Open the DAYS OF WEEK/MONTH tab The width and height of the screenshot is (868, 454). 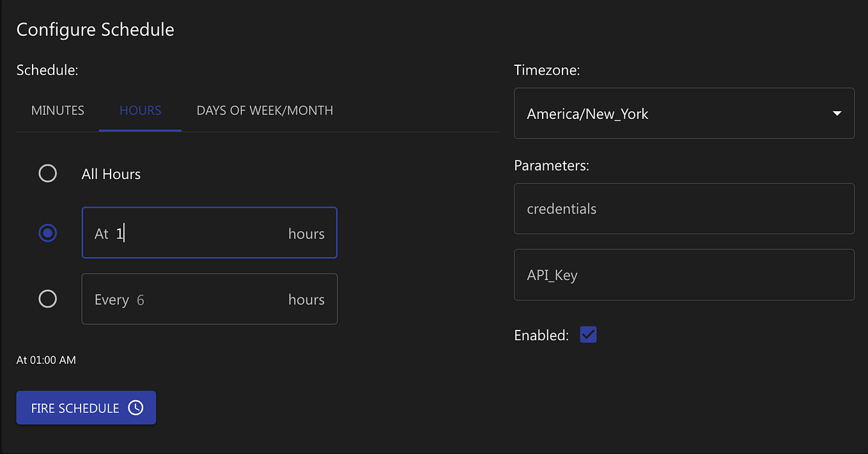click(x=265, y=110)
